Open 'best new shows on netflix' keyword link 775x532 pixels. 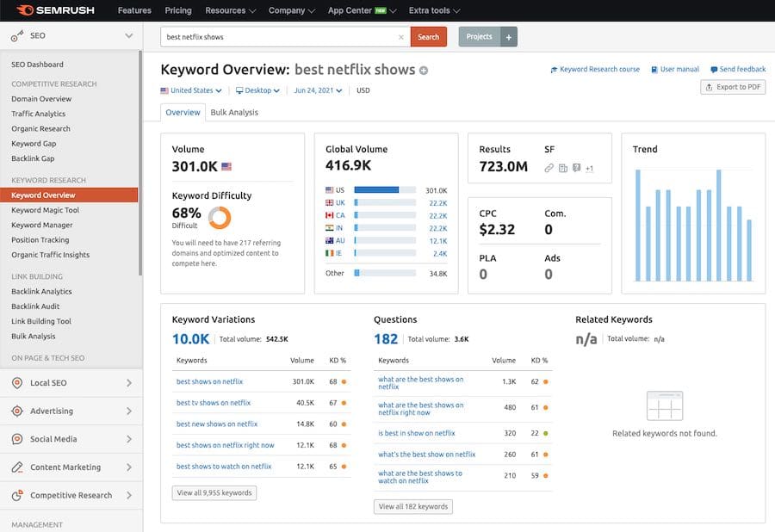click(217, 424)
